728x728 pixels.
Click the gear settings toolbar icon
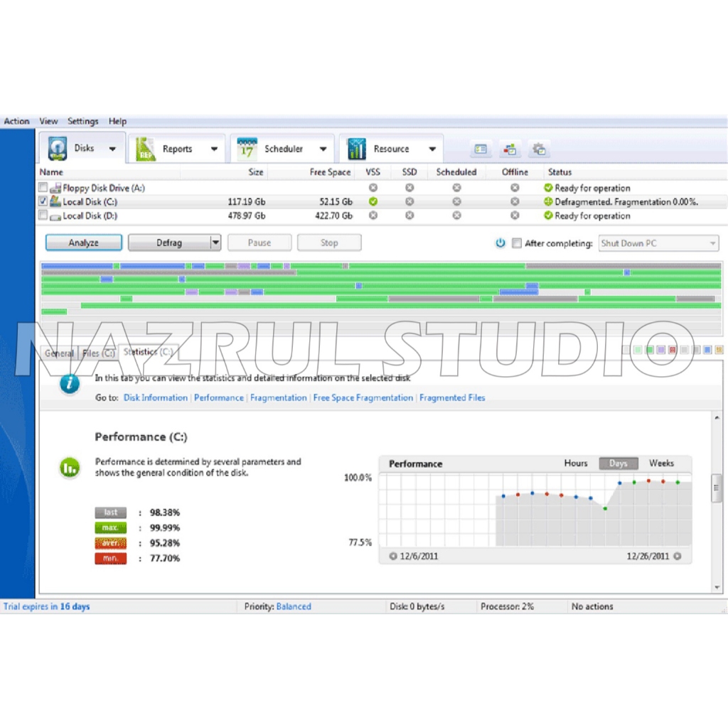pos(539,149)
